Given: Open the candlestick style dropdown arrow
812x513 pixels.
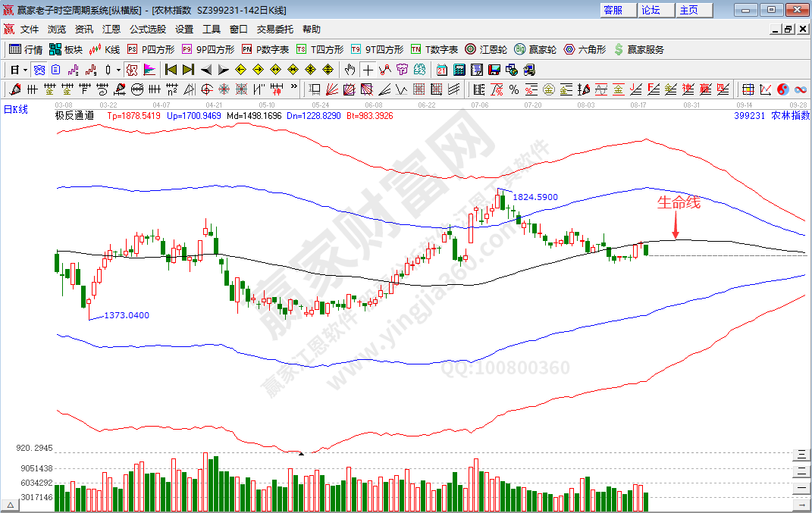Looking at the screenshot, I should [x=118, y=70].
